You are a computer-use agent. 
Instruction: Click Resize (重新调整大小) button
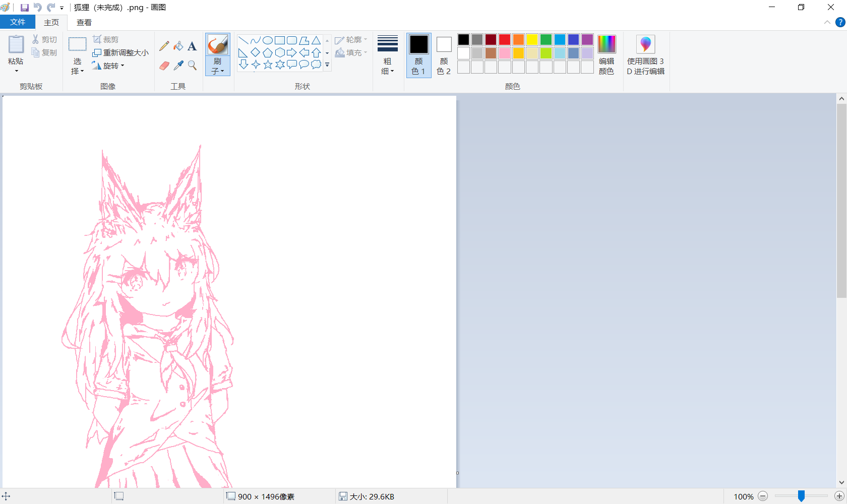pyautogui.click(x=120, y=52)
